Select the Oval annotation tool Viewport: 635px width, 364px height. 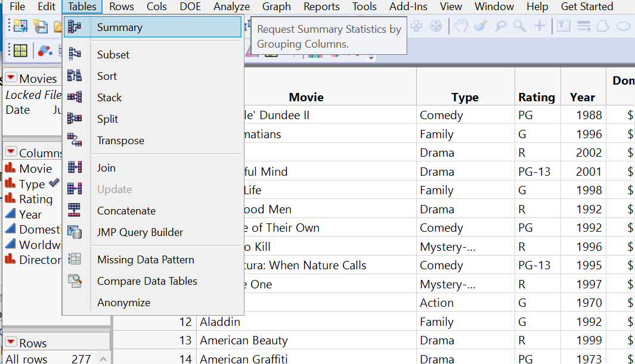(x=622, y=26)
